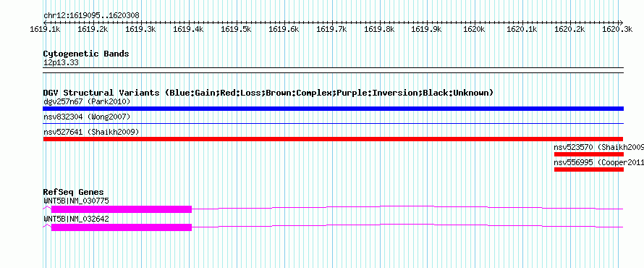This screenshot has height=268, width=644.
Task: Click the 1619.3k ruler tick label
Action: click(141, 29)
